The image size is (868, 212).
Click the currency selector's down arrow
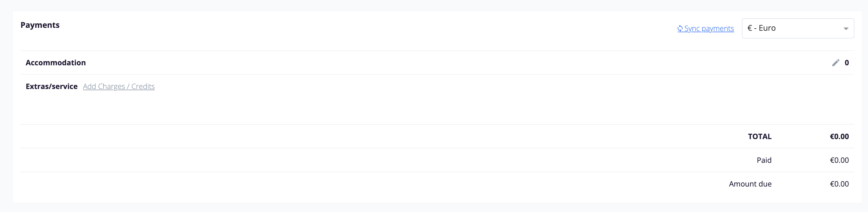[846, 29]
